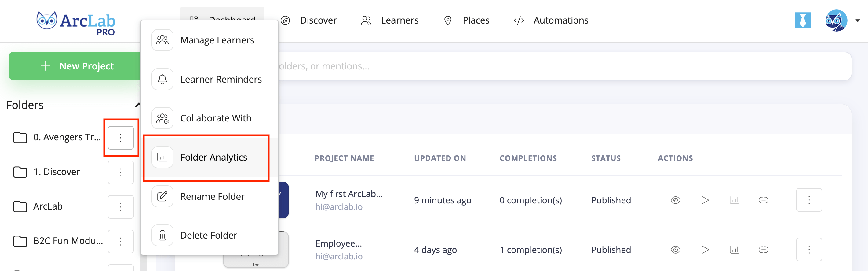This screenshot has width=868, height=271.
Task: Open analytics chart icon for Employee project
Action: 734,250
